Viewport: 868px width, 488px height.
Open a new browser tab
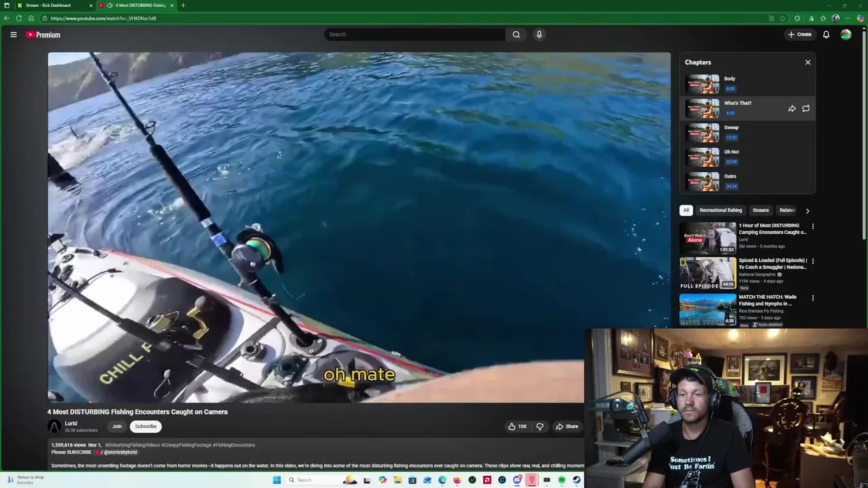click(x=183, y=5)
